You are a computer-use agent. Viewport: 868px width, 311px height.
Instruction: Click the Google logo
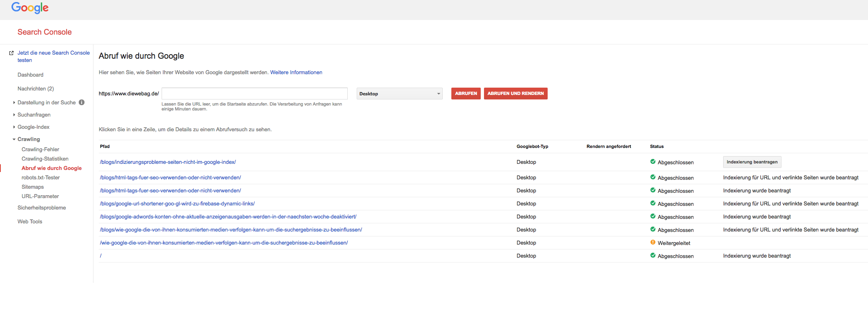(30, 8)
